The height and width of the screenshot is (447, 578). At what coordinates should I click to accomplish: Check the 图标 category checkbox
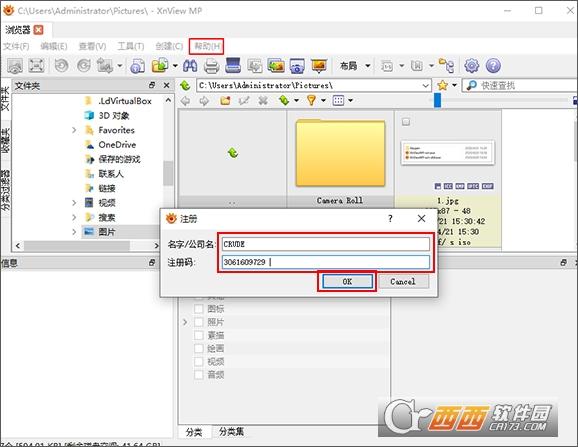(199, 309)
